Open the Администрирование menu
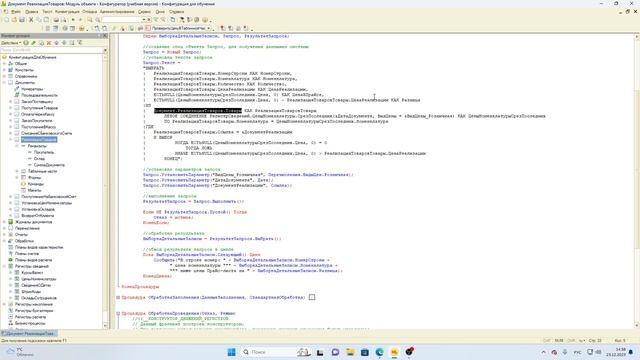The height and width of the screenshot is (360, 640). (117, 12)
